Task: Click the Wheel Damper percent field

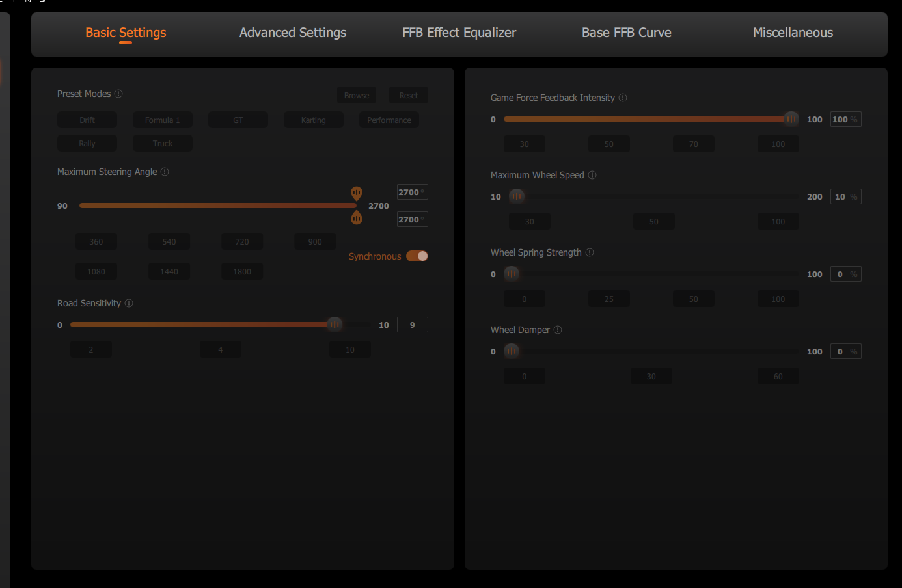Action: (x=846, y=351)
